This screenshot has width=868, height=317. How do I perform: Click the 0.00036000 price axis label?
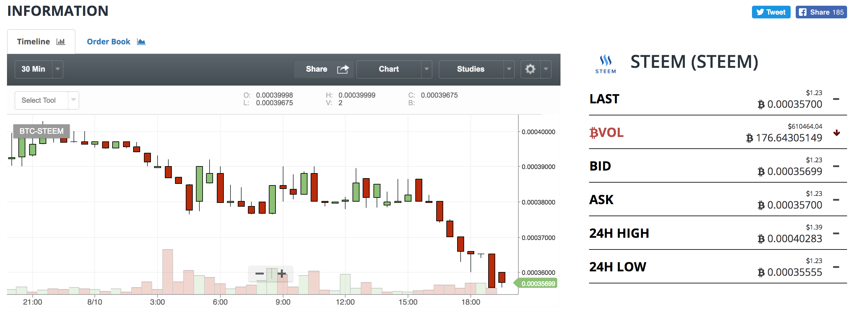[538, 273]
